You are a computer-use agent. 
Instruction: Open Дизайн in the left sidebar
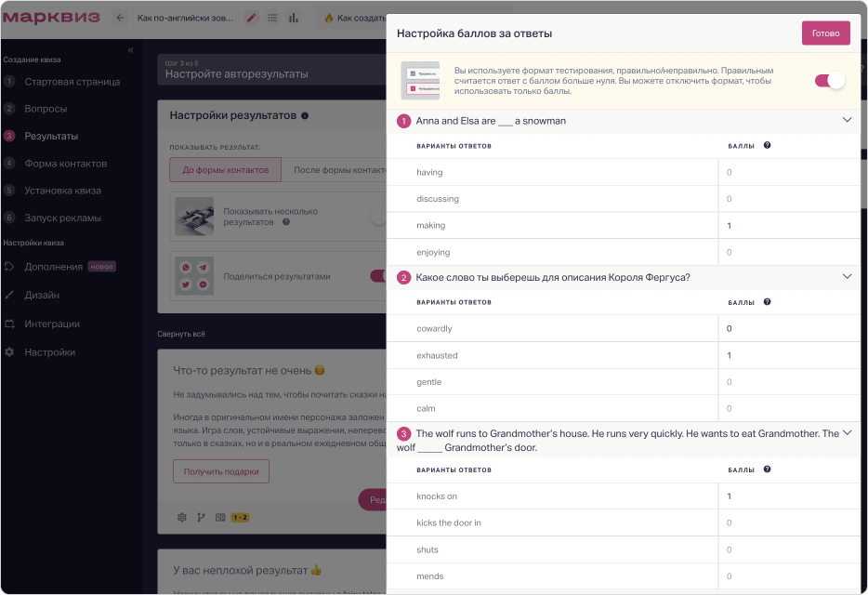coord(42,295)
